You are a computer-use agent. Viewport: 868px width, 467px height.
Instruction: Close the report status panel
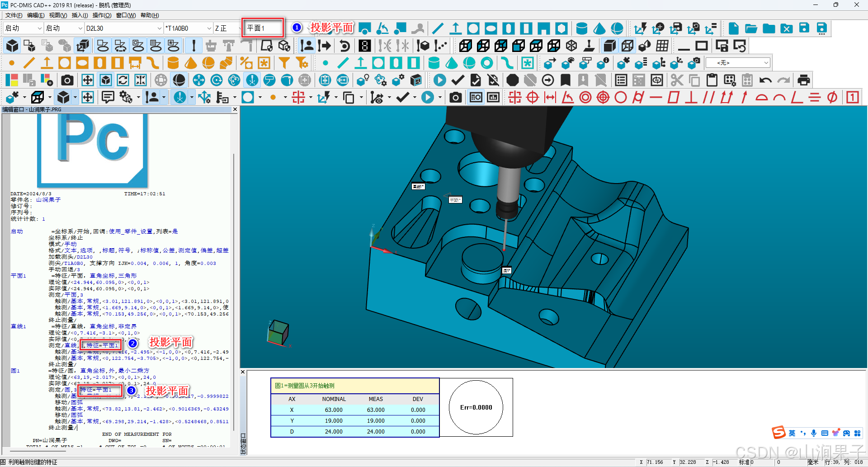tap(243, 372)
